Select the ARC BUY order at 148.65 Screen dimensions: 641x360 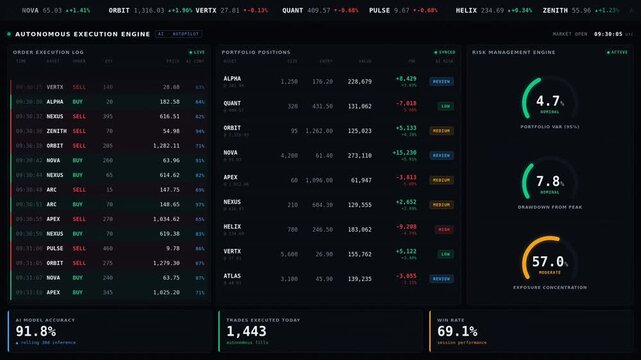109,204
